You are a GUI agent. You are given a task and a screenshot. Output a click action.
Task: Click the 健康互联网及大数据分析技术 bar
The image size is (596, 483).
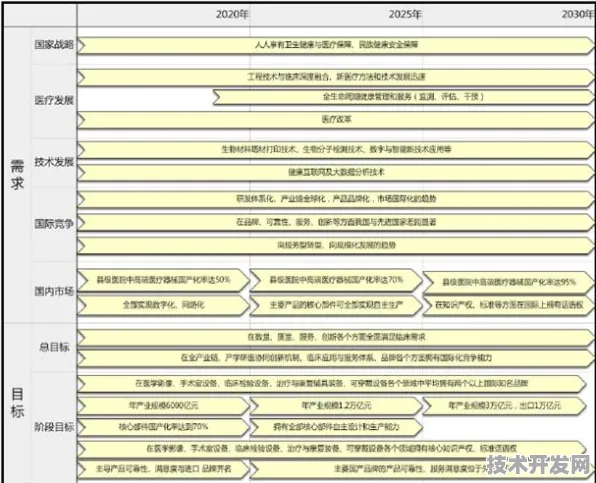[x=336, y=173]
